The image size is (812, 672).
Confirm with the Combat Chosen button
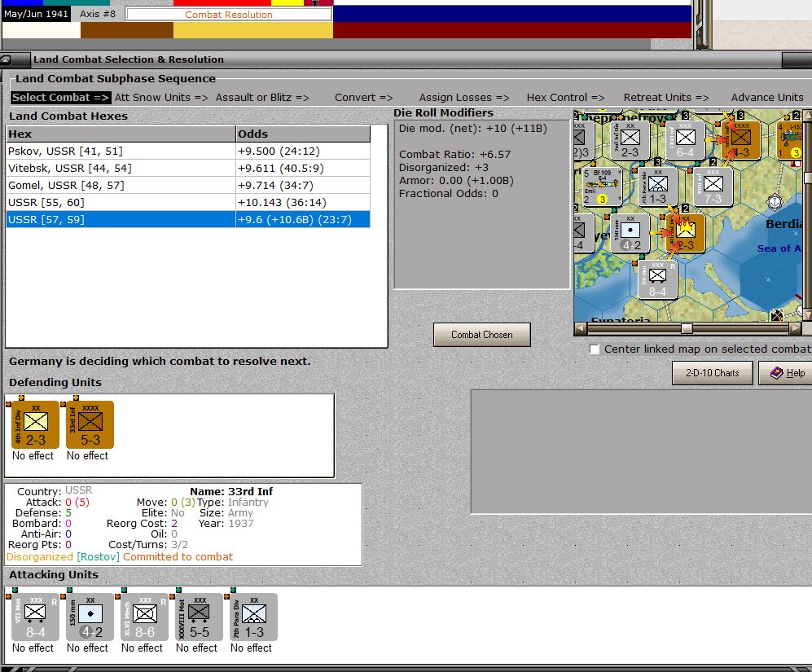[481, 335]
